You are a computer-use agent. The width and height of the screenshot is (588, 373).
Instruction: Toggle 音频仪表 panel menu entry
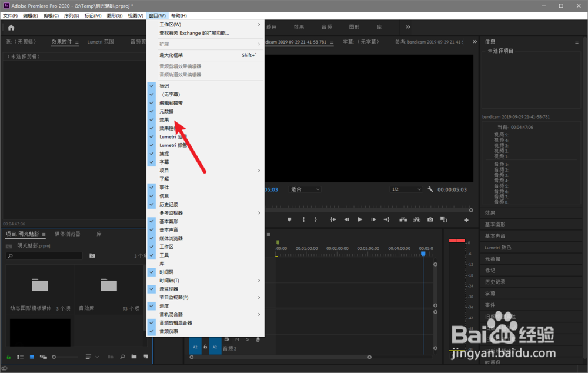coord(205,331)
